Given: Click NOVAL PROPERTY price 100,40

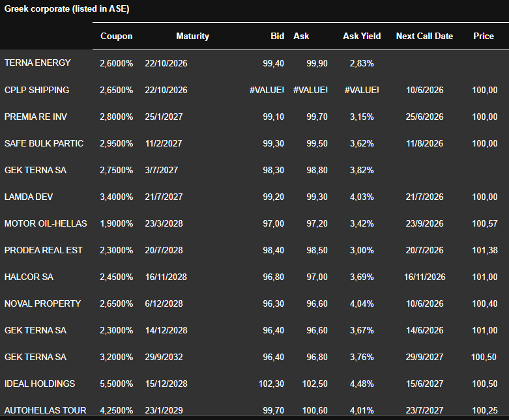Looking at the screenshot, I should tap(485, 303).
